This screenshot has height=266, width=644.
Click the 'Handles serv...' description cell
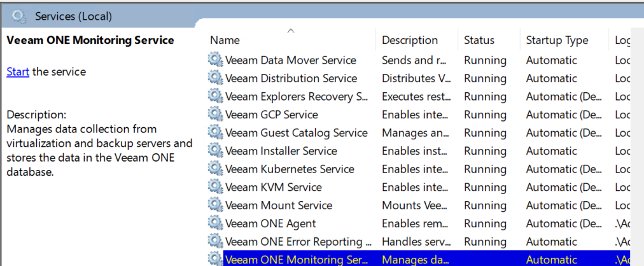click(x=416, y=242)
